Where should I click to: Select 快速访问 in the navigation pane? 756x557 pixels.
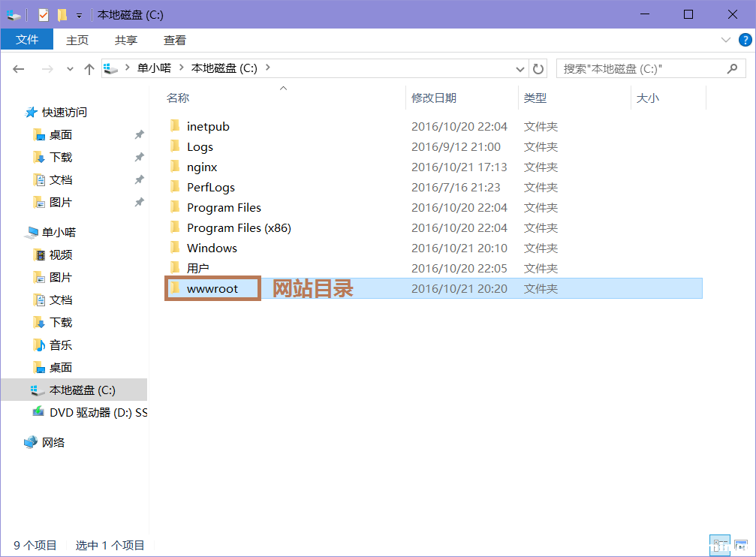[64, 113]
